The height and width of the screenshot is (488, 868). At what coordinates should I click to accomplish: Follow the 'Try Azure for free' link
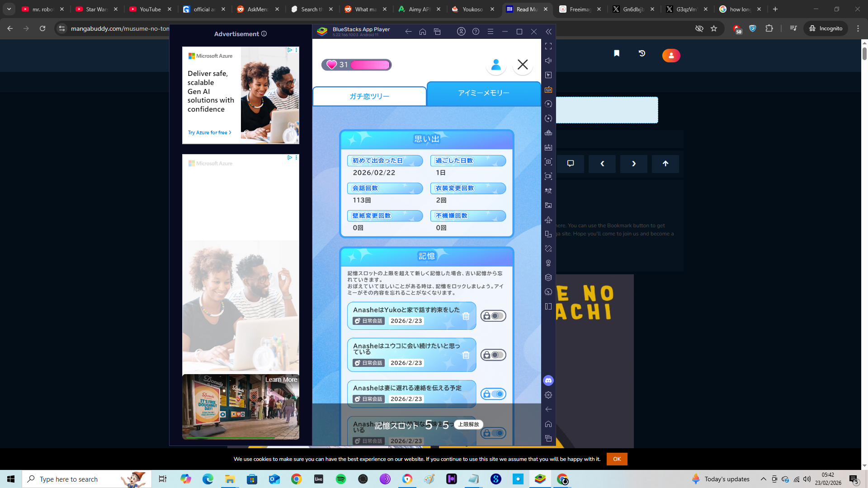coord(210,133)
